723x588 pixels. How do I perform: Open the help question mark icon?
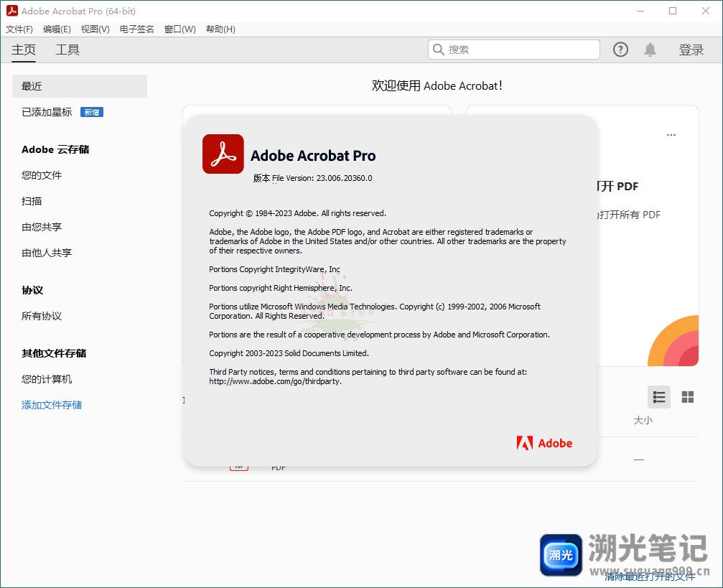pyautogui.click(x=620, y=50)
